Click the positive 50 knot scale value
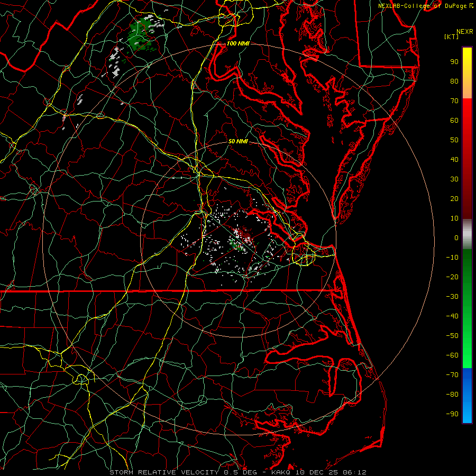This screenshot has height=476, width=476. [454, 140]
